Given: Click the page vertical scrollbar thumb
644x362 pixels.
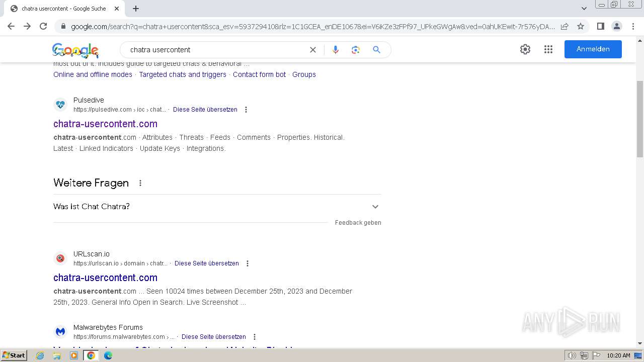Looking at the screenshot, I should [640, 119].
